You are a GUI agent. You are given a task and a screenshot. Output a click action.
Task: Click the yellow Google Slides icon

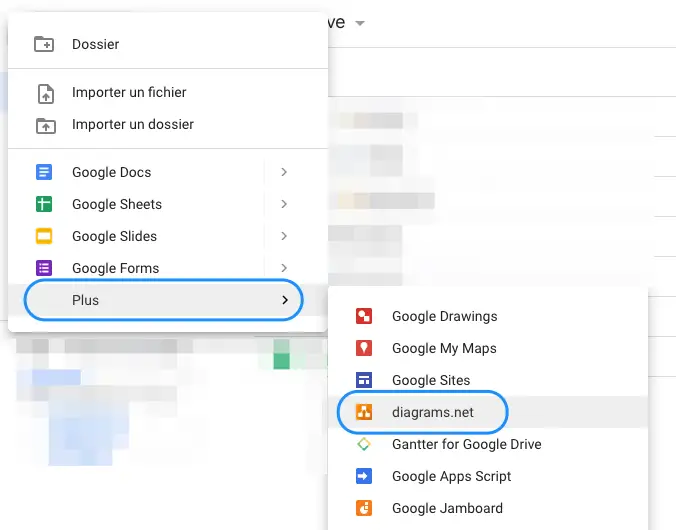(44, 236)
